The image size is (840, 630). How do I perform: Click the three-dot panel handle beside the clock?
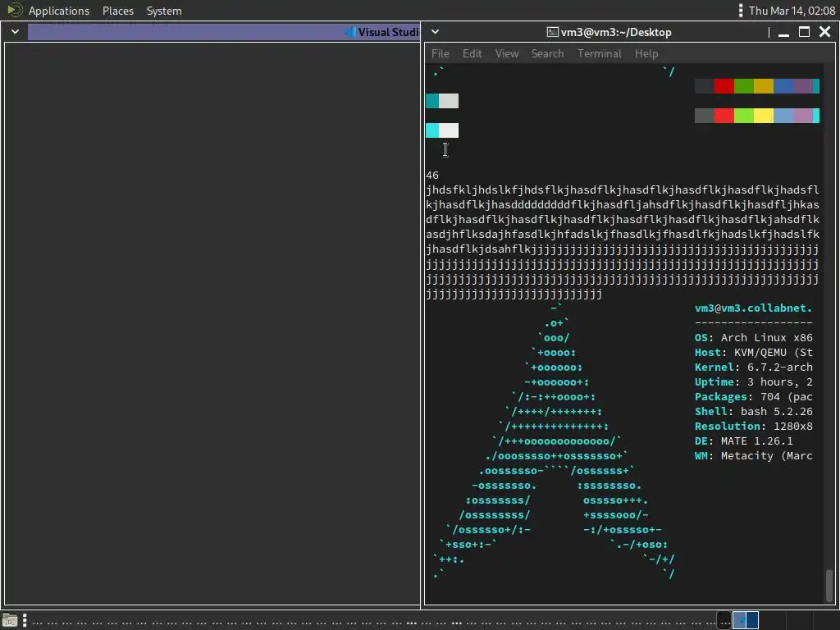click(741, 11)
